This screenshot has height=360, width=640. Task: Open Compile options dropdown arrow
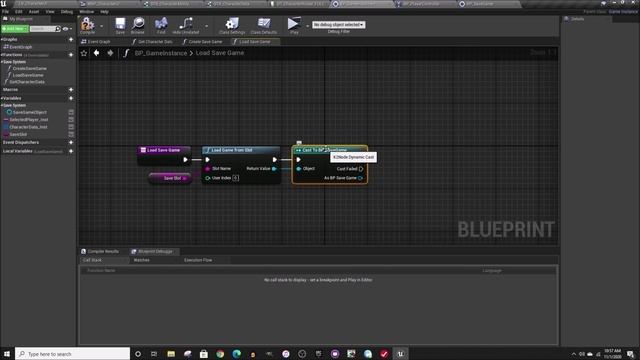click(101, 26)
